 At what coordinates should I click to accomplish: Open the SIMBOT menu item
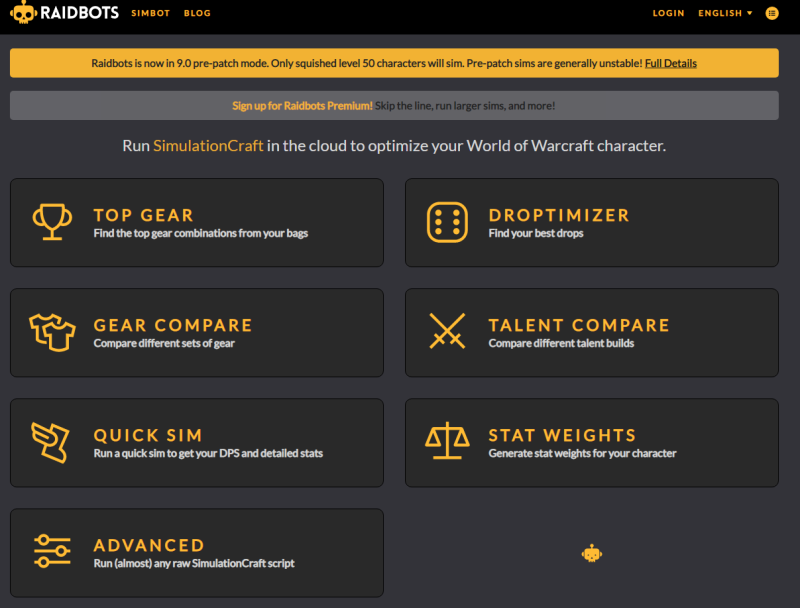point(151,13)
